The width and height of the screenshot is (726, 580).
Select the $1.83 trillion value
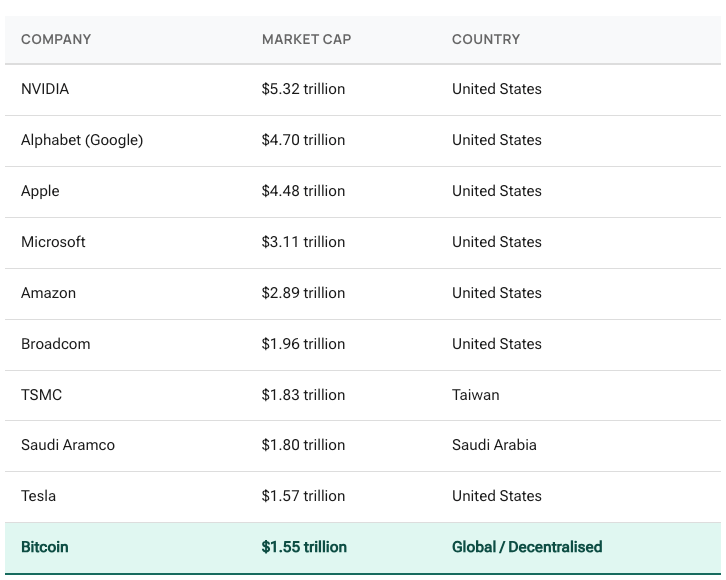(x=303, y=395)
